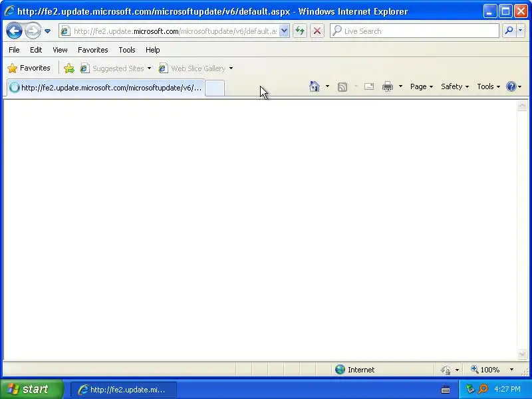
Task: Open recent pages dropdown next to Forward
Action: pos(47,31)
